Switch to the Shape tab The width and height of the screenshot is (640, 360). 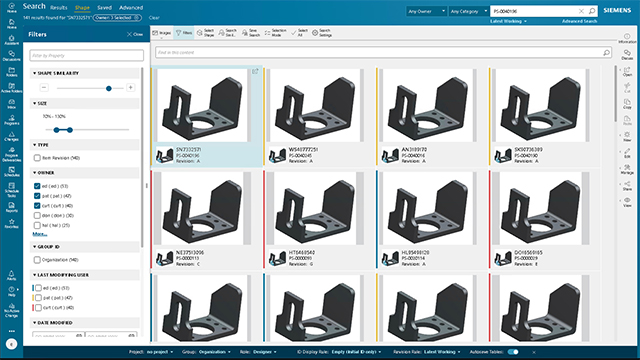82,8
